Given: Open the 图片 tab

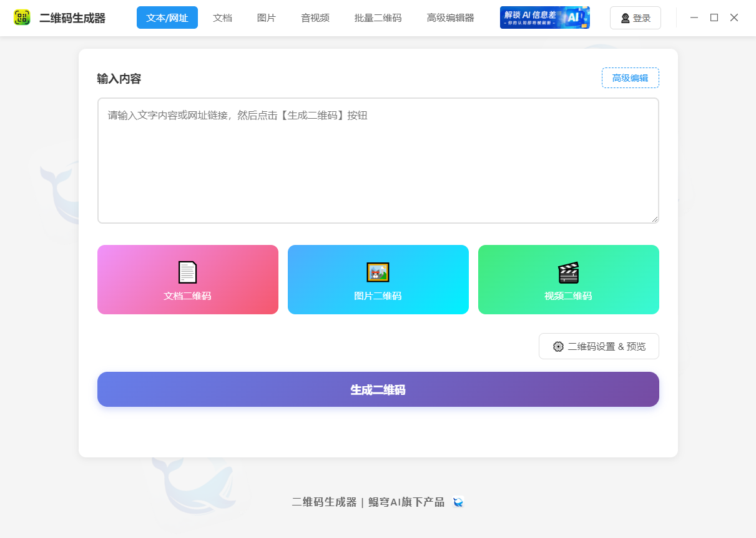Looking at the screenshot, I should click(266, 17).
